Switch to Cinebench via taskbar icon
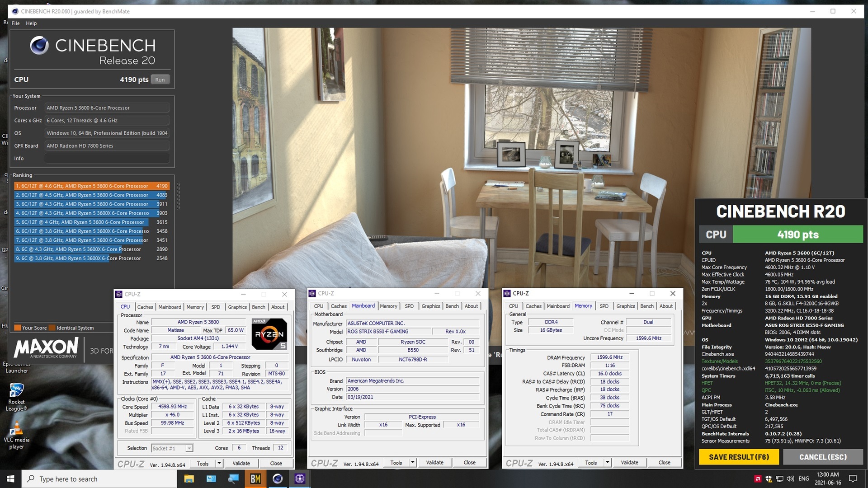Screen dimensions: 868x488 coord(278,479)
